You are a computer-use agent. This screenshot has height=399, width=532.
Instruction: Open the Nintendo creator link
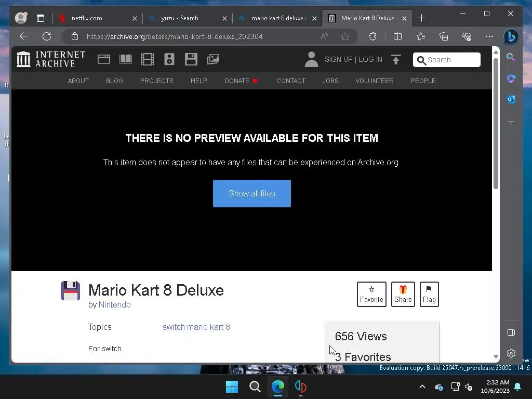pyautogui.click(x=115, y=304)
